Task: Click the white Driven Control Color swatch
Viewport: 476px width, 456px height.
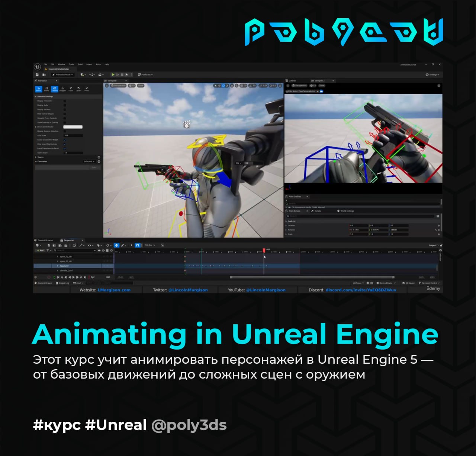Action: point(73,127)
